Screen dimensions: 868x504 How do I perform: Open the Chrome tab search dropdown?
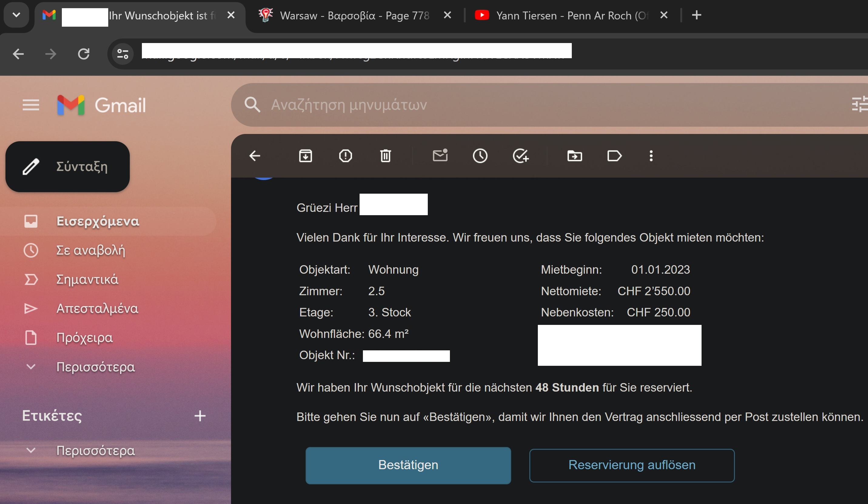(16, 15)
